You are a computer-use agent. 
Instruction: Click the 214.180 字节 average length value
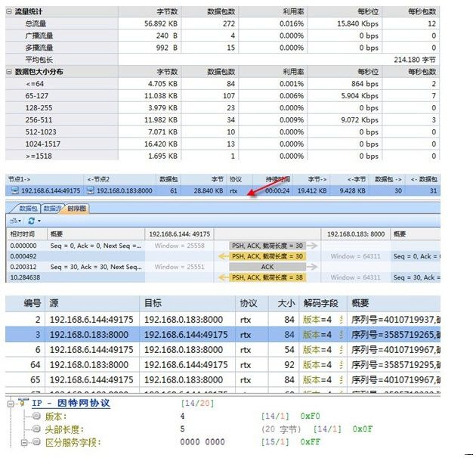[415, 60]
